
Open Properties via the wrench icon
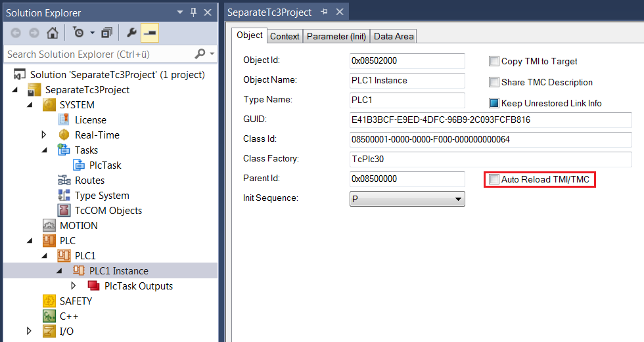(131, 32)
